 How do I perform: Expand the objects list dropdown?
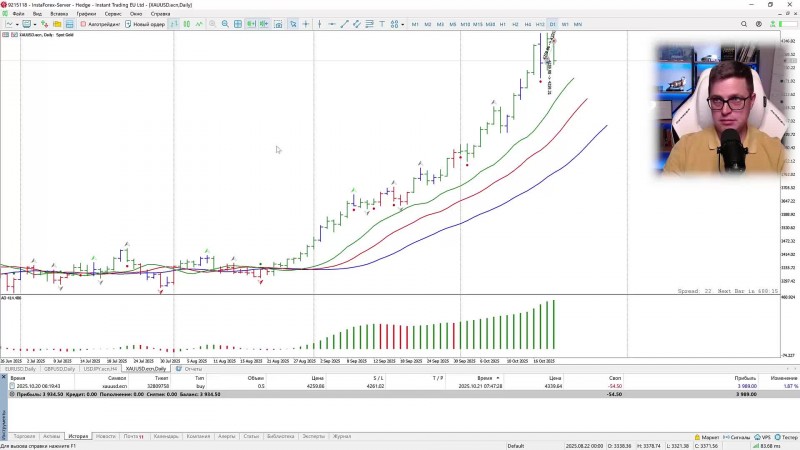[403, 24]
